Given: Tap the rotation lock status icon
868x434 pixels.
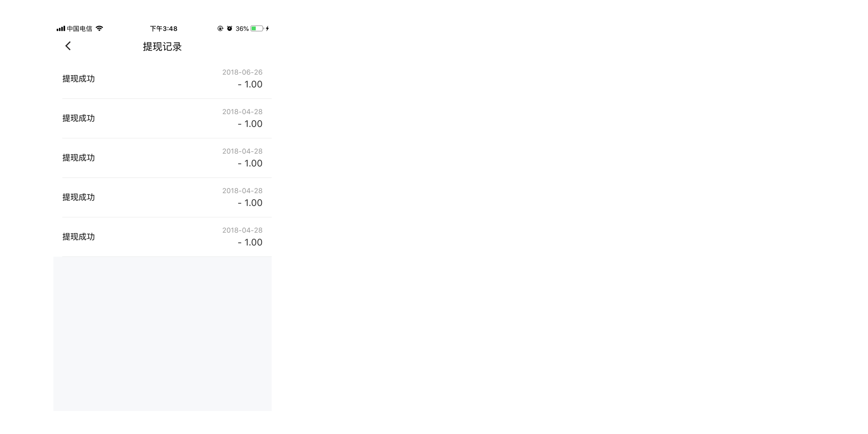Looking at the screenshot, I should pyautogui.click(x=220, y=28).
